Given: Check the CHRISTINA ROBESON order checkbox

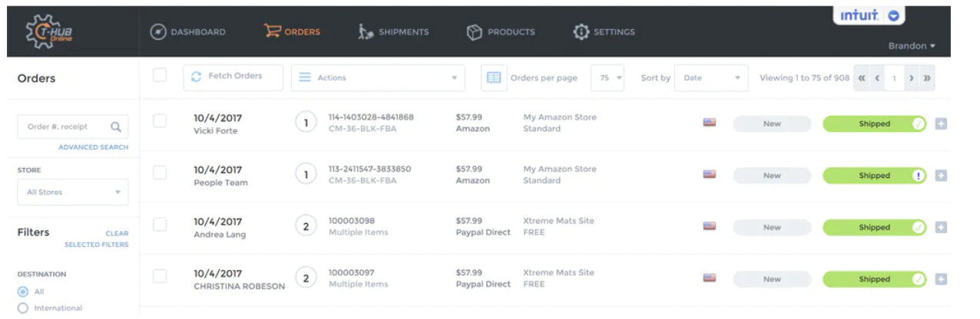Looking at the screenshot, I should coord(160,276).
